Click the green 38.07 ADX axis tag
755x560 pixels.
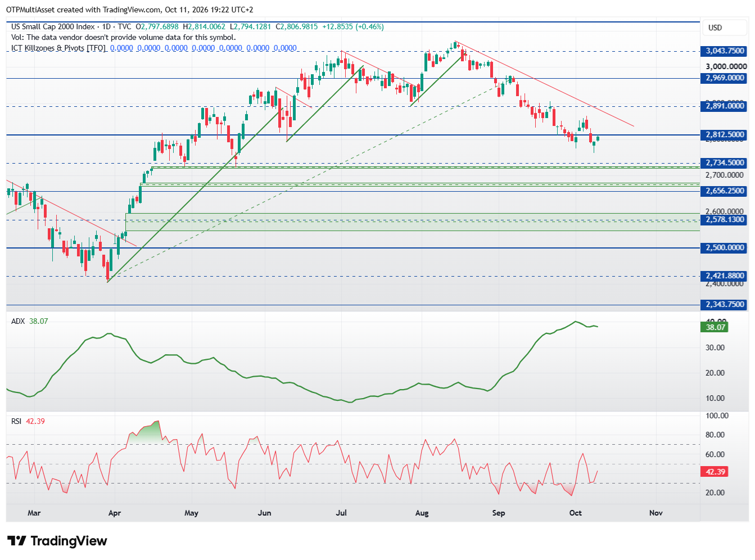[x=715, y=327]
